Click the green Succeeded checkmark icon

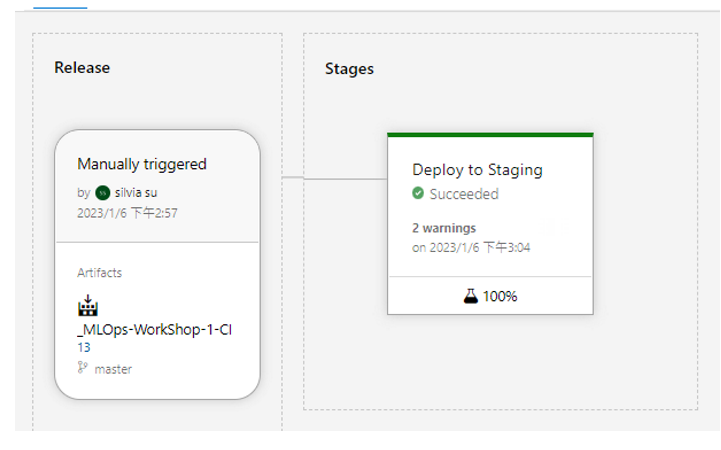(x=418, y=194)
